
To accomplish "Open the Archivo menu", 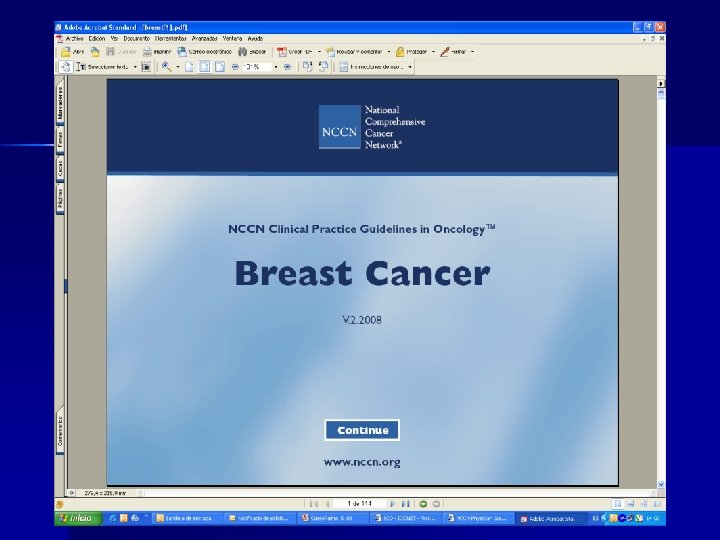I will click(74, 39).
